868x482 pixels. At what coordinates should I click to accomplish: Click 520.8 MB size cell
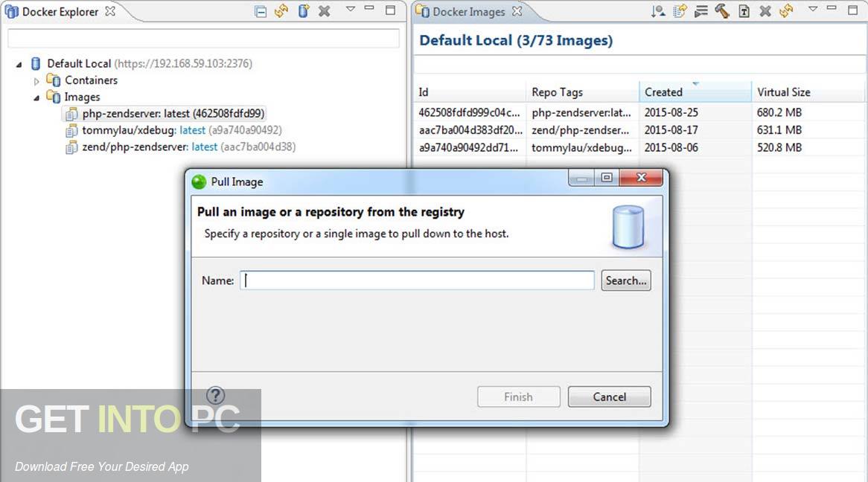pos(779,148)
